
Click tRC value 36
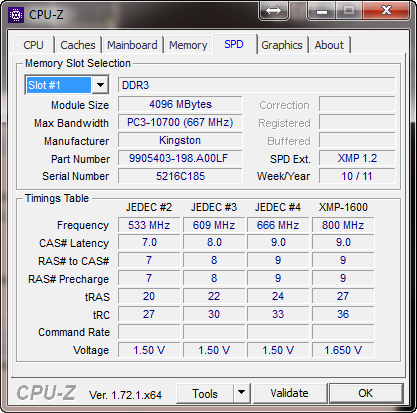click(343, 314)
